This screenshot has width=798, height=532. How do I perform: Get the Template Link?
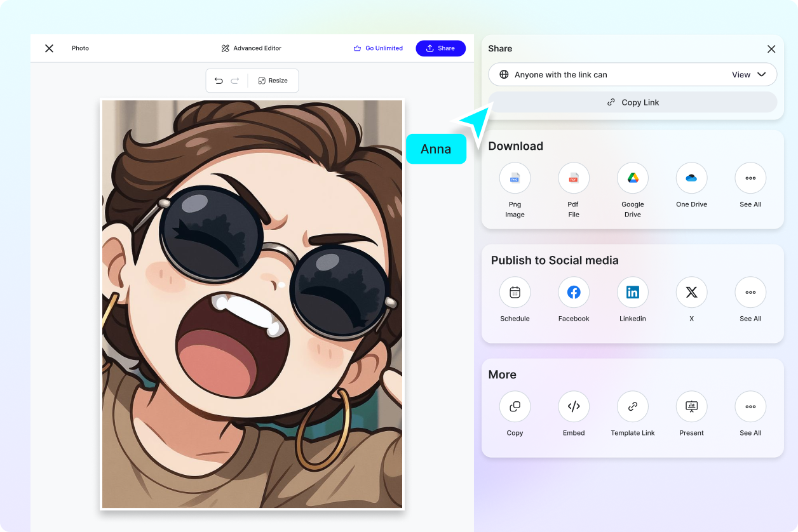(x=632, y=407)
